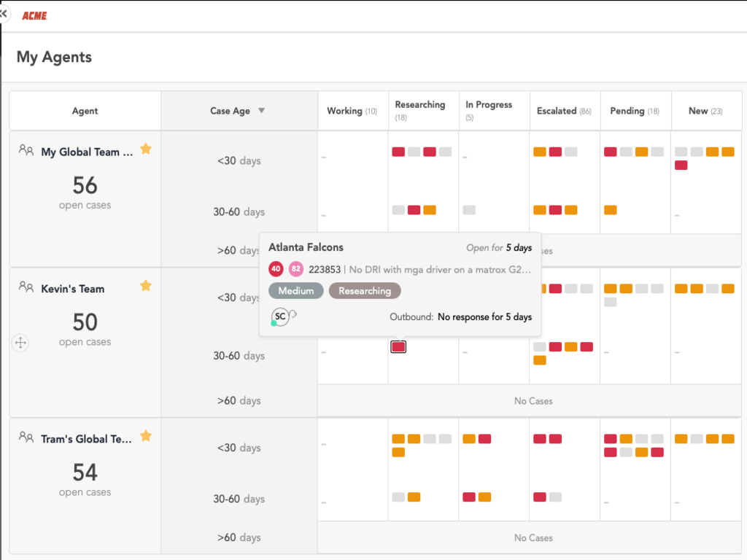Click the selected red case square under the tooltip

coord(398,347)
